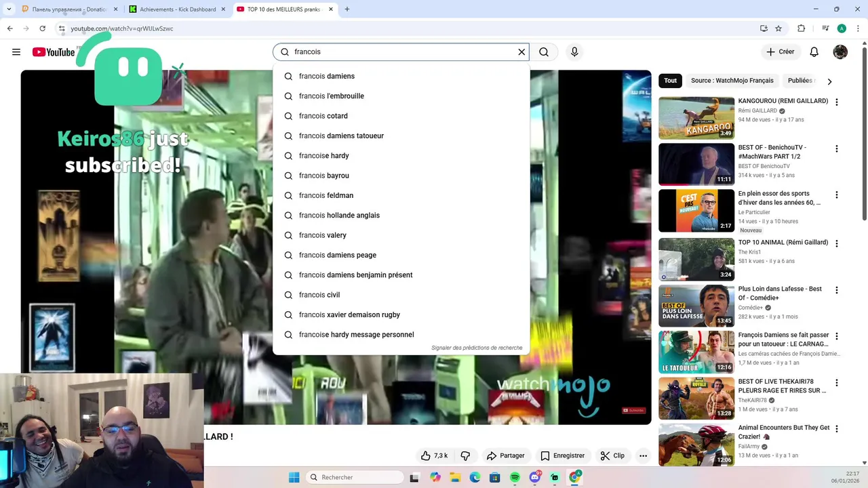Open options for Animal Encounters video
Screen dimensions: 868x488
[836, 429]
